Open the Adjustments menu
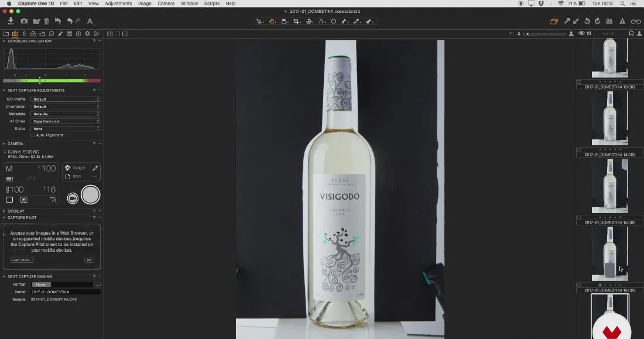Viewport: 644px width, 339px height. [x=118, y=4]
